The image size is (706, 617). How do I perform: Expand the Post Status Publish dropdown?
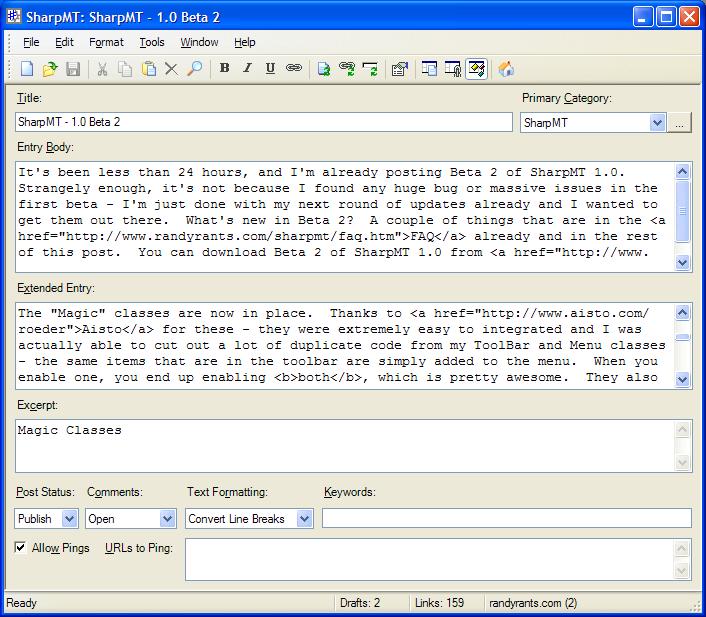(x=69, y=519)
